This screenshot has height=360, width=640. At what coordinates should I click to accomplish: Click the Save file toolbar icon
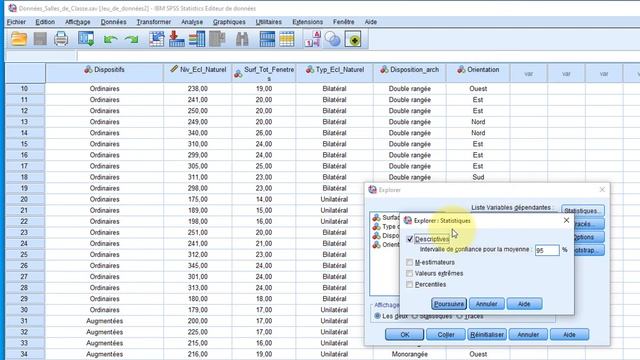point(40,39)
